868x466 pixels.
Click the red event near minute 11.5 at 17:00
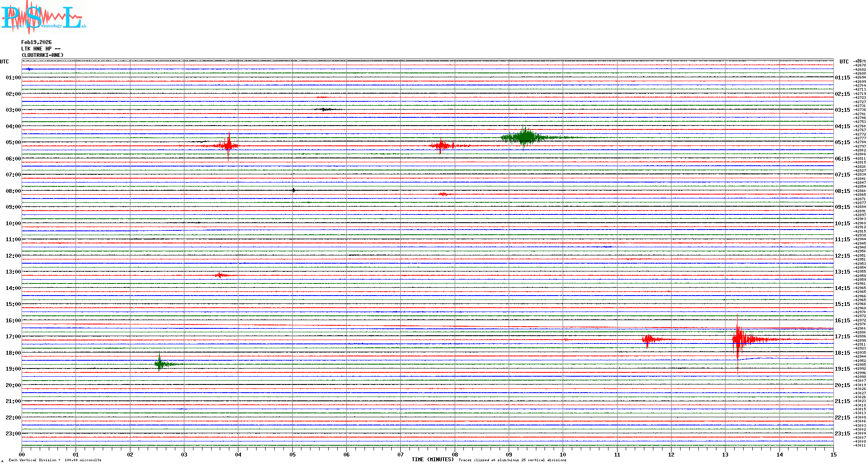(x=648, y=340)
